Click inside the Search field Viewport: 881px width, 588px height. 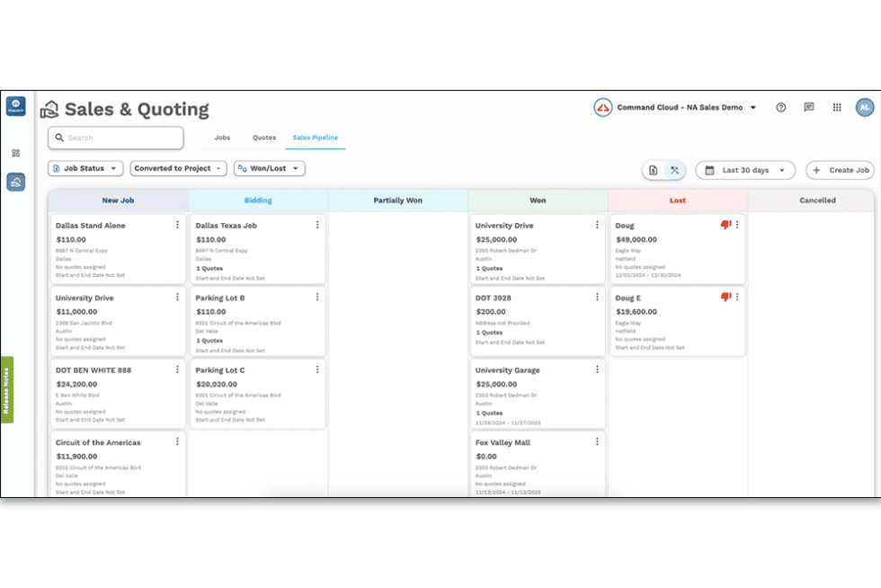(x=115, y=138)
